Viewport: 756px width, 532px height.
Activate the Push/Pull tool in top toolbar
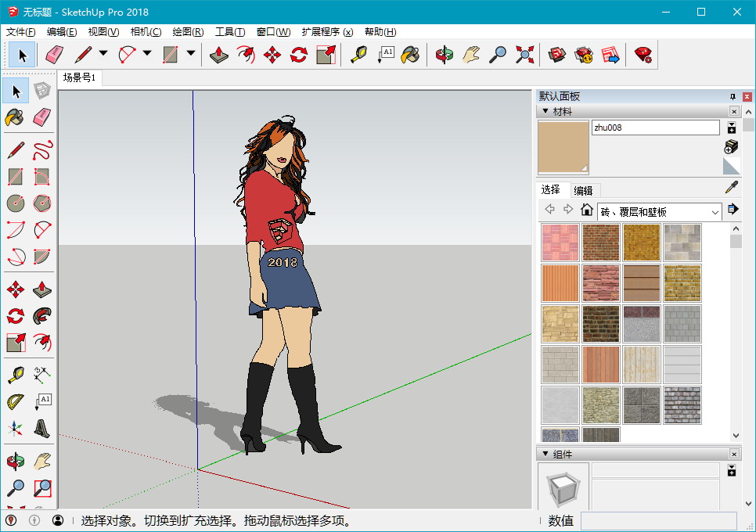219,54
